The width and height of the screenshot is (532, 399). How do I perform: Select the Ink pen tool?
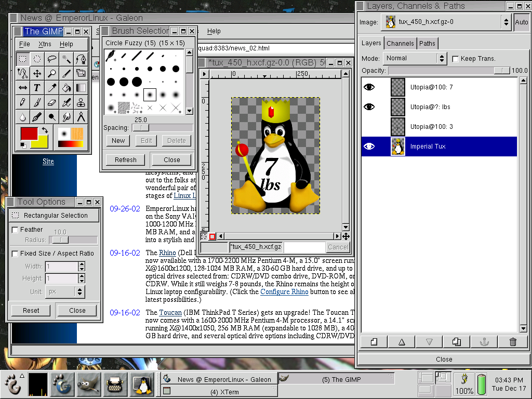tap(37, 117)
